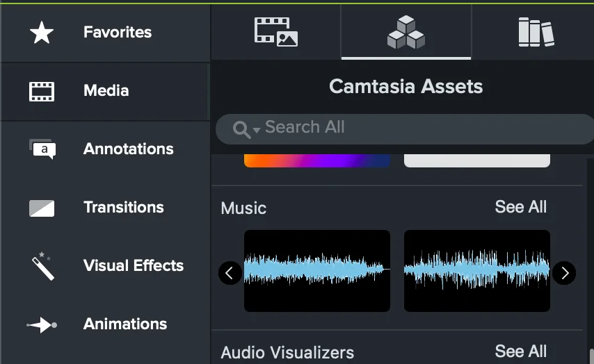Click See All next to Music
The width and height of the screenshot is (594, 364).
(520, 207)
